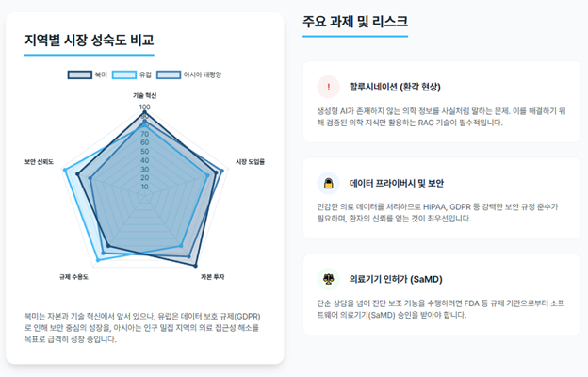588x377 pixels.
Task: Click the 유럽 legend color box
Action: click(x=124, y=74)
